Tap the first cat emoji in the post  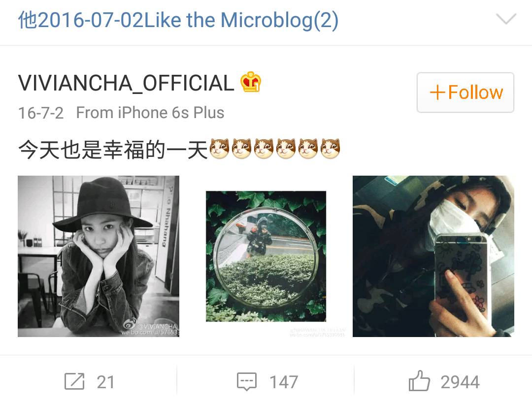coord(219,149)
